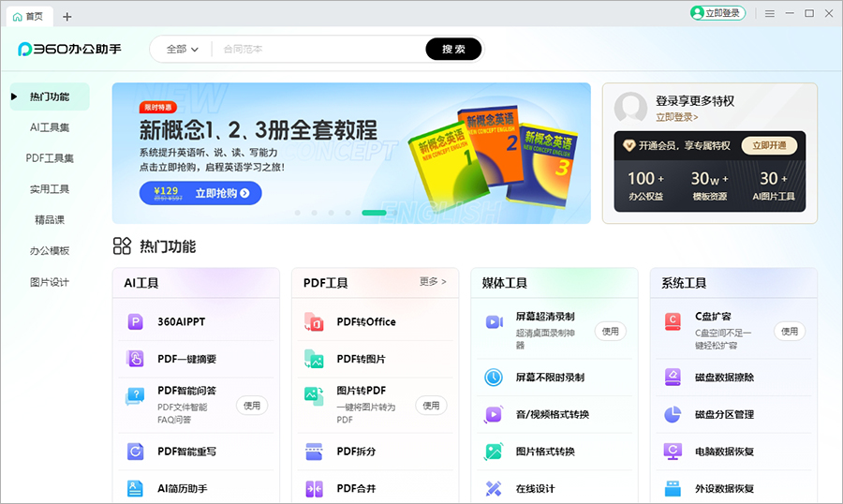
Task: Click the PDF合并 icon
Action: point(314,488)
